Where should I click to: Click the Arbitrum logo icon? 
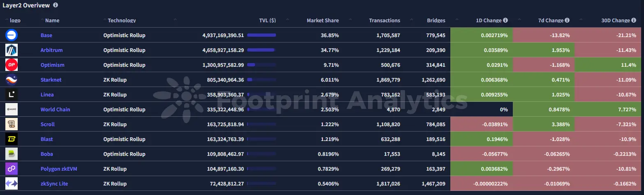coord(12,50)
